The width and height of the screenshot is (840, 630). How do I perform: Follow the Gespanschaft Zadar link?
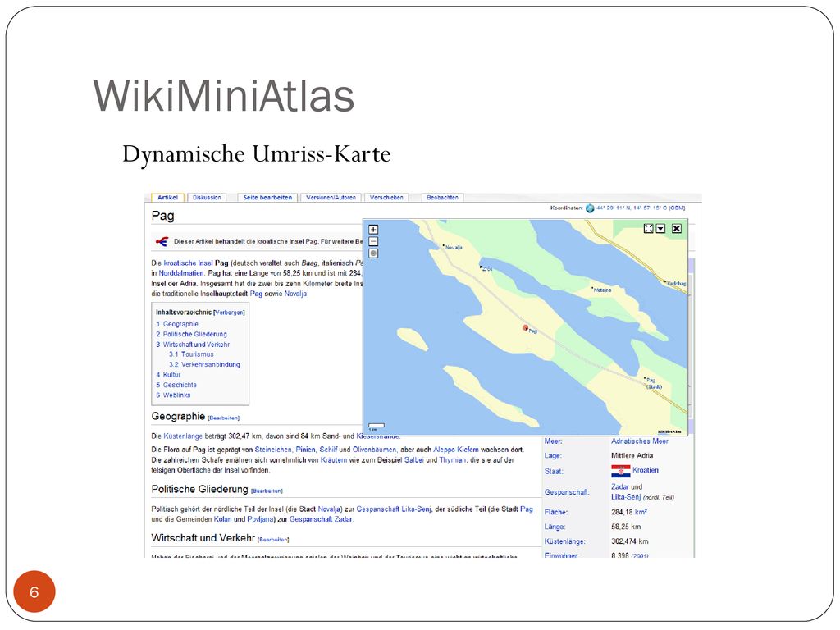(x=321, y=519)
